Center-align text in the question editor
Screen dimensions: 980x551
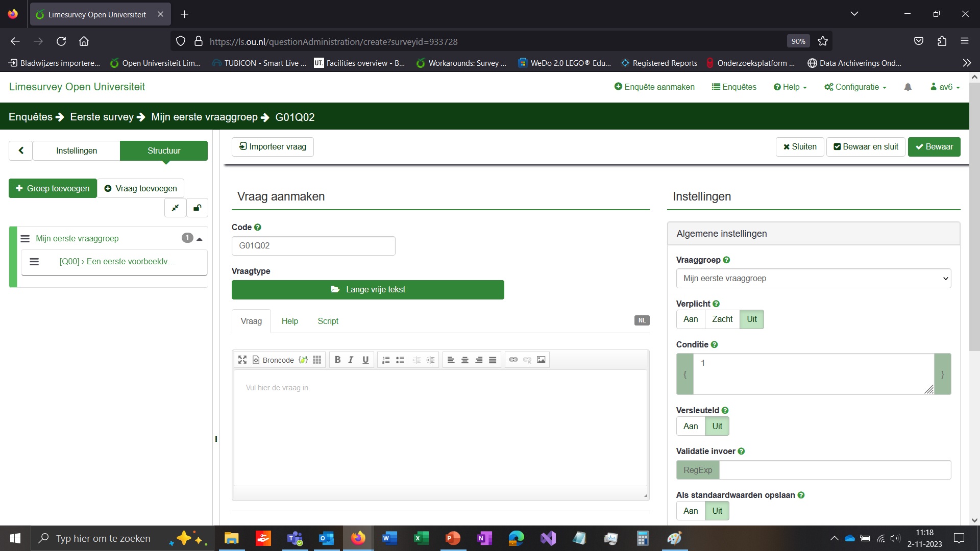pos(465,360)
